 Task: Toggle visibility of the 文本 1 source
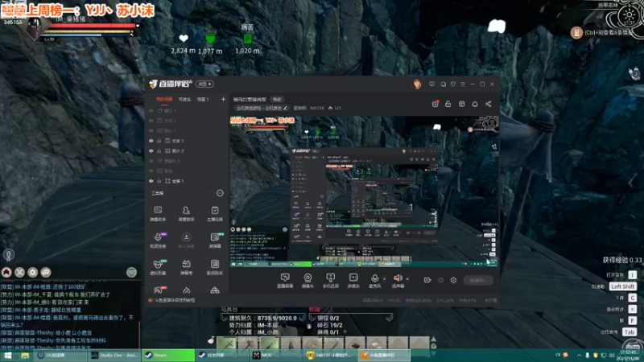click(151, 141)
